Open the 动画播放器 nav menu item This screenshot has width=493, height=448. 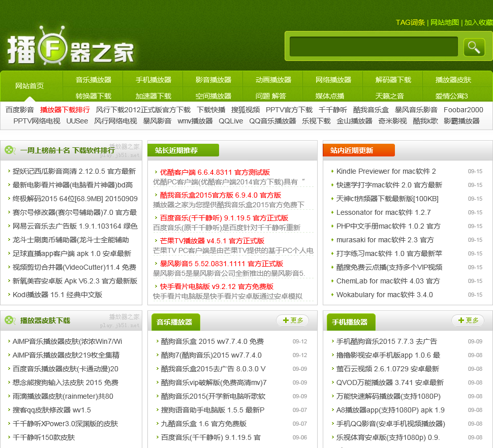[x=273, y=80]
